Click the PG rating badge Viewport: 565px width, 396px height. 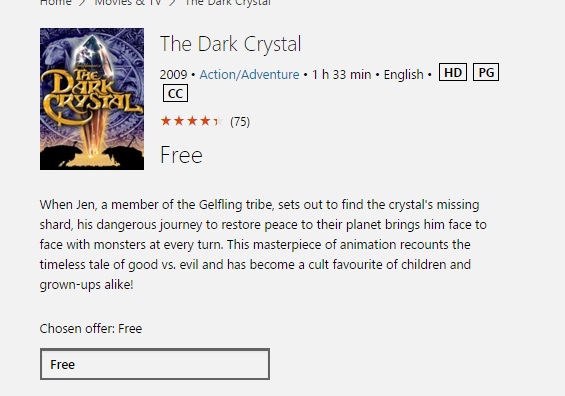point(486,72)
